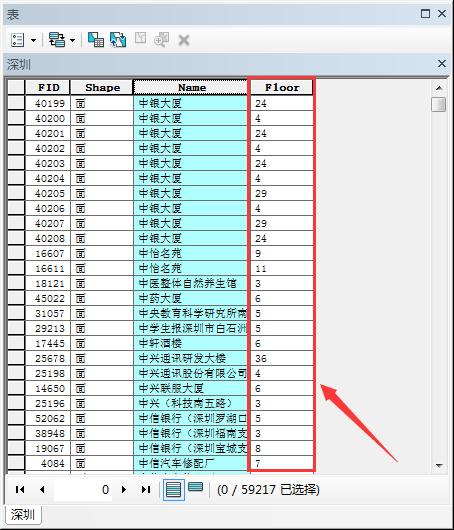The width and height of the screenshot is (454, 530).
Task: Close the 表 window
Action: click(x=441, y=14)
